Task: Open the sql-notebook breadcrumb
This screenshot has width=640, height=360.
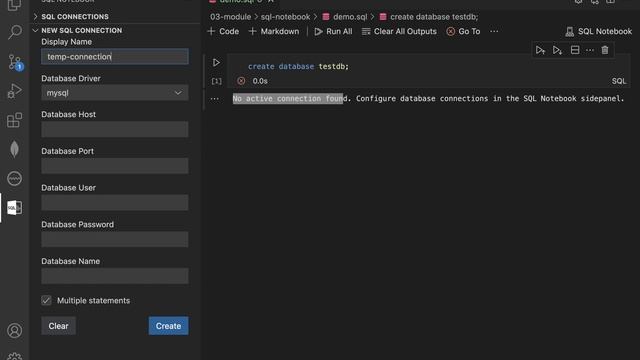Action: [x=285, y=17]
